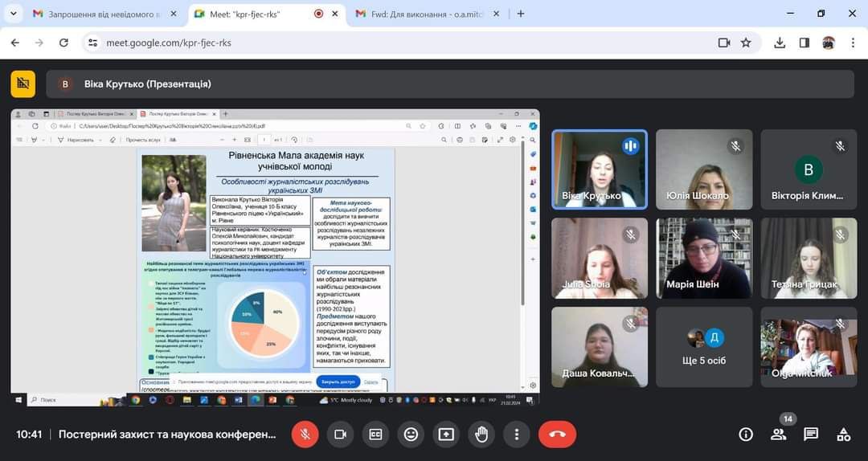This screenshot has height=461, width=868.
Task: Open the Chrome three-dot menu
Action: click(x=853, y=43)
